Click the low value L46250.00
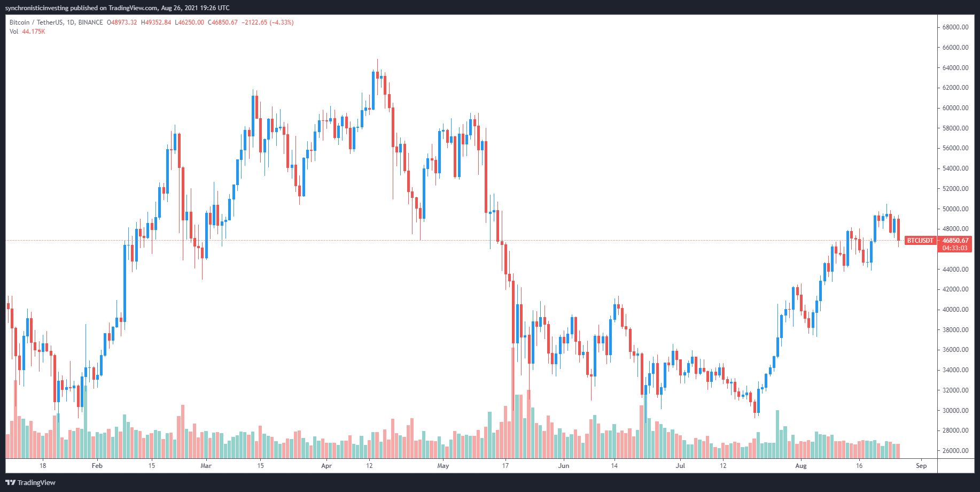The height and width of the screenshot is (492, 980). click(189, 22)
